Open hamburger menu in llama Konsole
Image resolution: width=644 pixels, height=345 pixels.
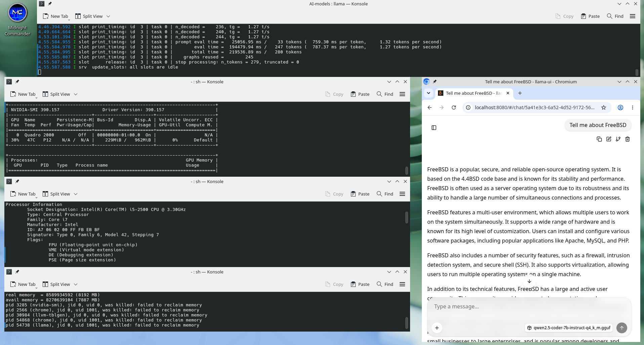[633, 16]
